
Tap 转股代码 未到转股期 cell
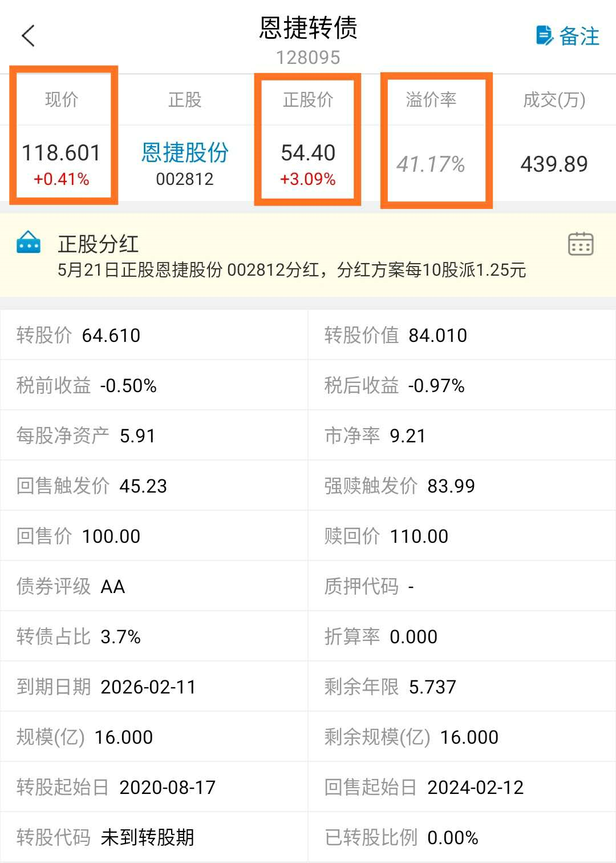(154, 837)
